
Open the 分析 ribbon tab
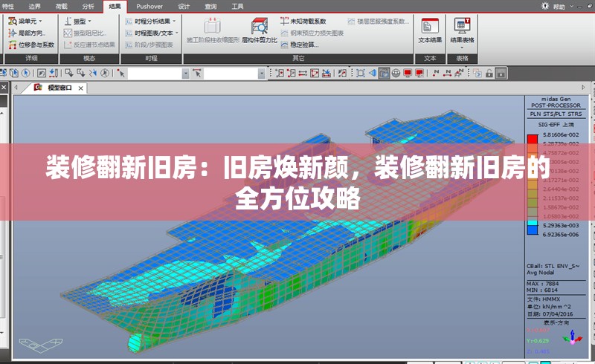88,6
